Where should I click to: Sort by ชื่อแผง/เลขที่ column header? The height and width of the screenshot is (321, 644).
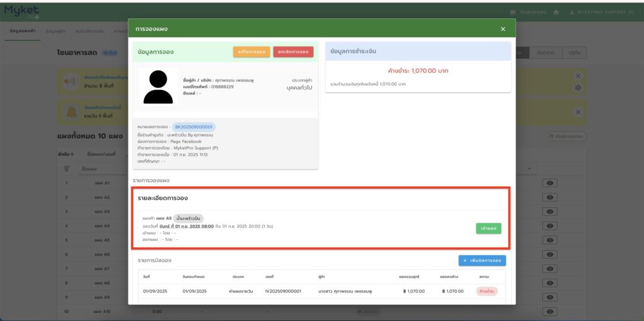coord(101,155)
